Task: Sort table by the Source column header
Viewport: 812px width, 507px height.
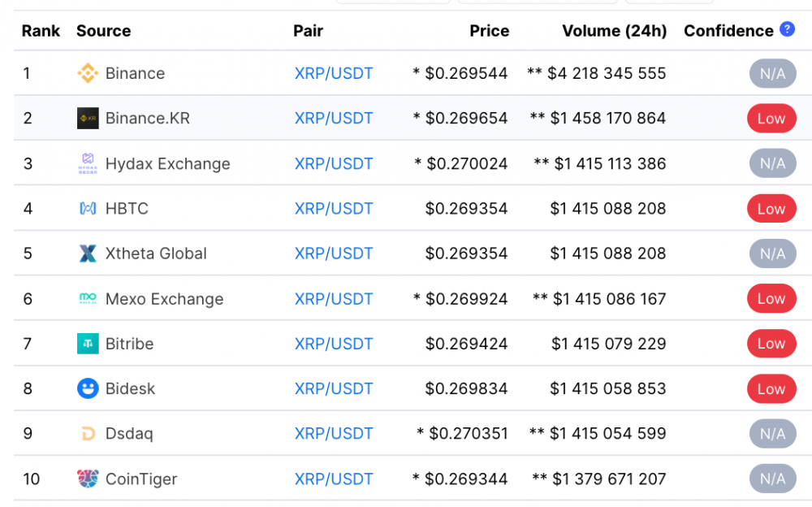Action: (x=104, y=31)
